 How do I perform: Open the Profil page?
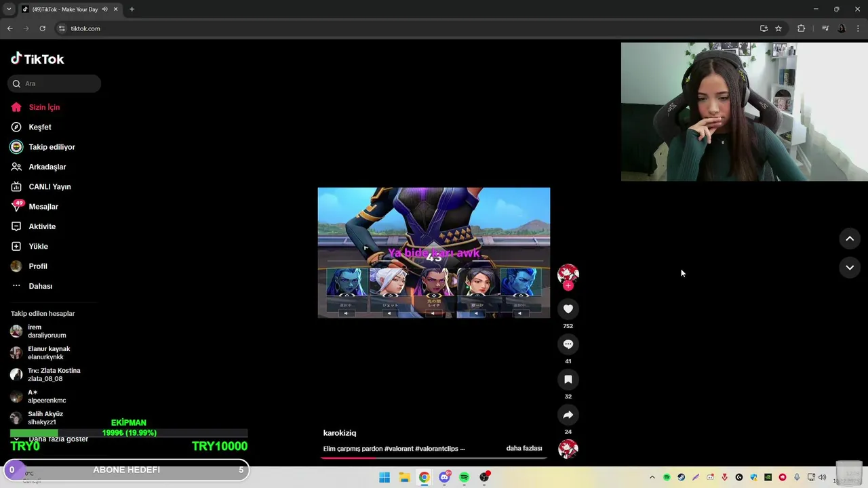click(38, 266)
